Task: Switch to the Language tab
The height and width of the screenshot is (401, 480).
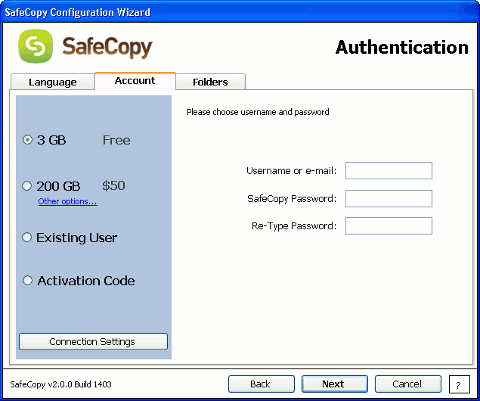Action: (52, 82)
